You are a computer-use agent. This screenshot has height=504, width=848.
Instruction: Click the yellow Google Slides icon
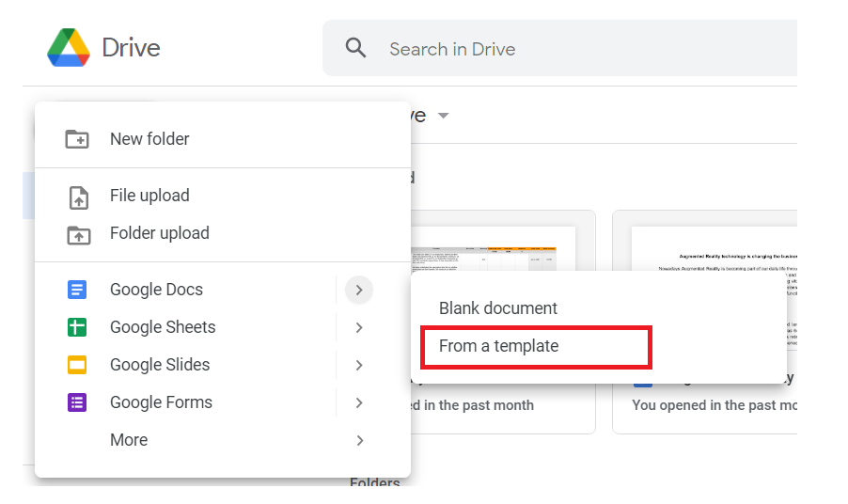tap(77, 365)
